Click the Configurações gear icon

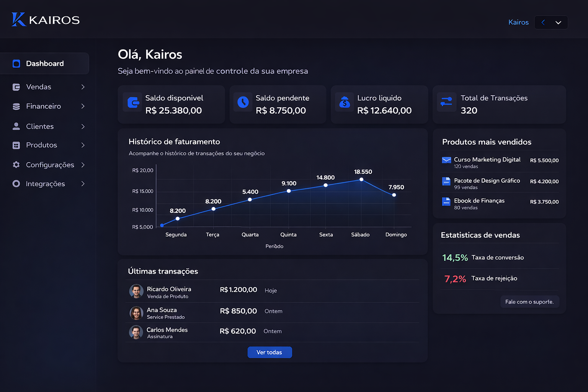click(16, 165)
